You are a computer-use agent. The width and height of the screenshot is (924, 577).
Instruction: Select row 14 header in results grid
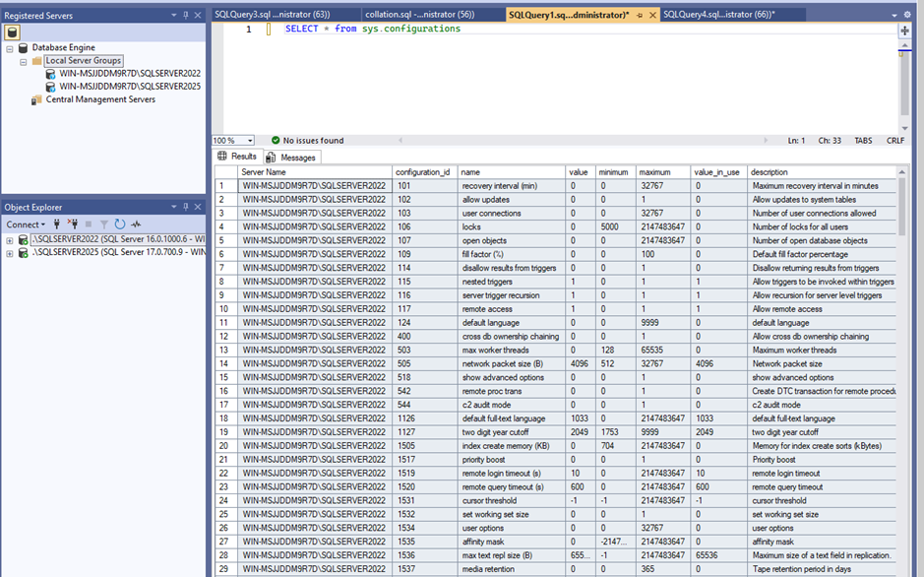(225, 363)
